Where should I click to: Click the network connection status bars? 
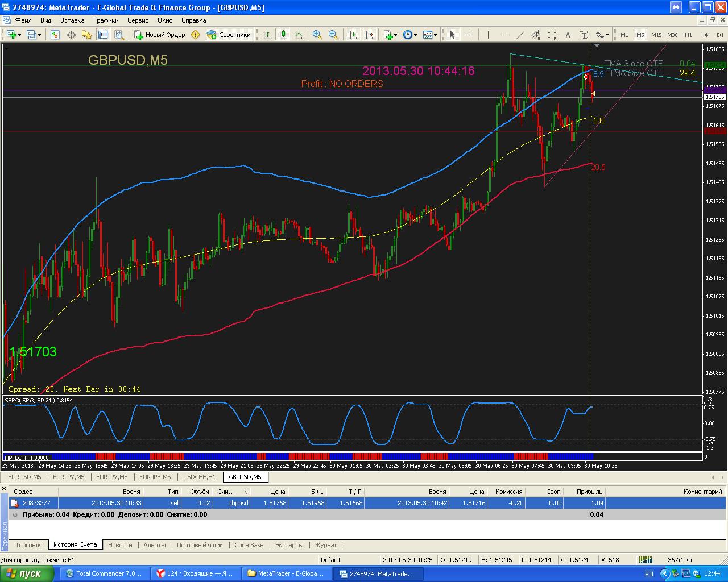point(645,560)
